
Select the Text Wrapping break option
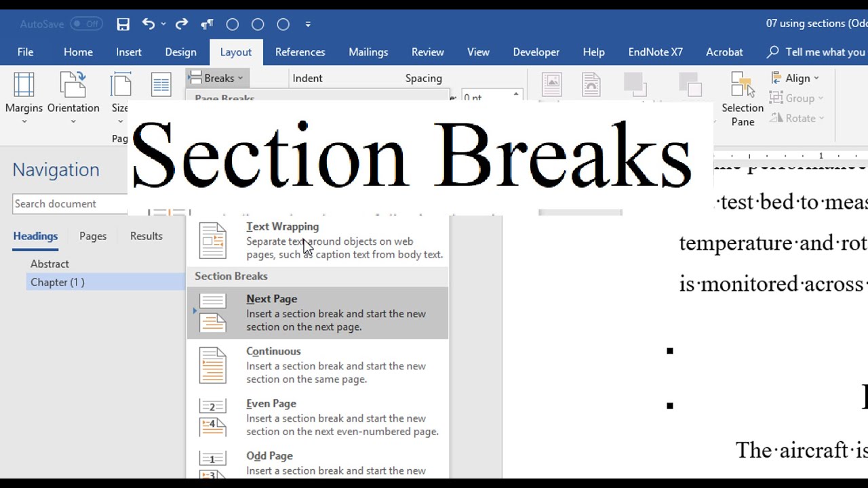pos(317,241)
